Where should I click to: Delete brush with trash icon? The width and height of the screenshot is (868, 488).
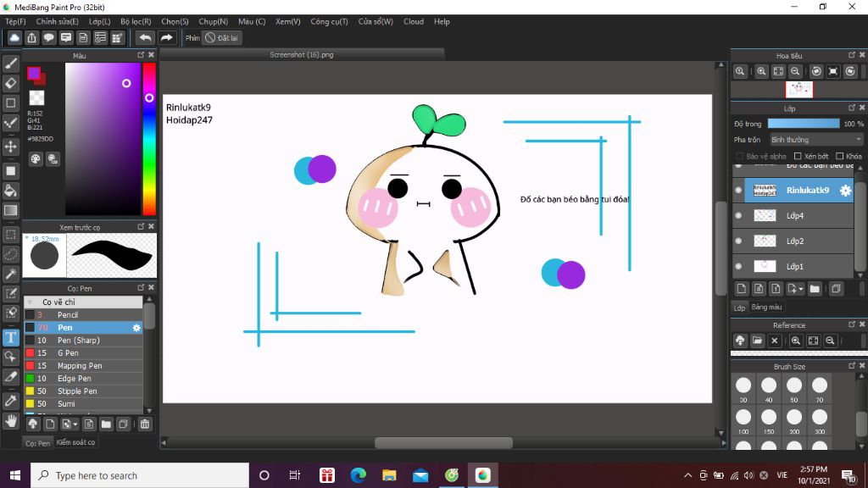[x=144, y=424]
